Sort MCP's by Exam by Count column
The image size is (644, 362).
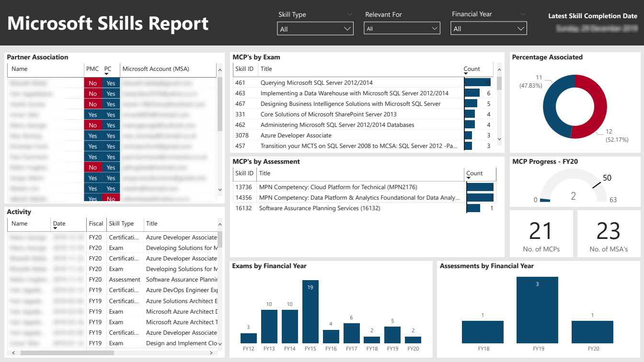click(471, 69)
